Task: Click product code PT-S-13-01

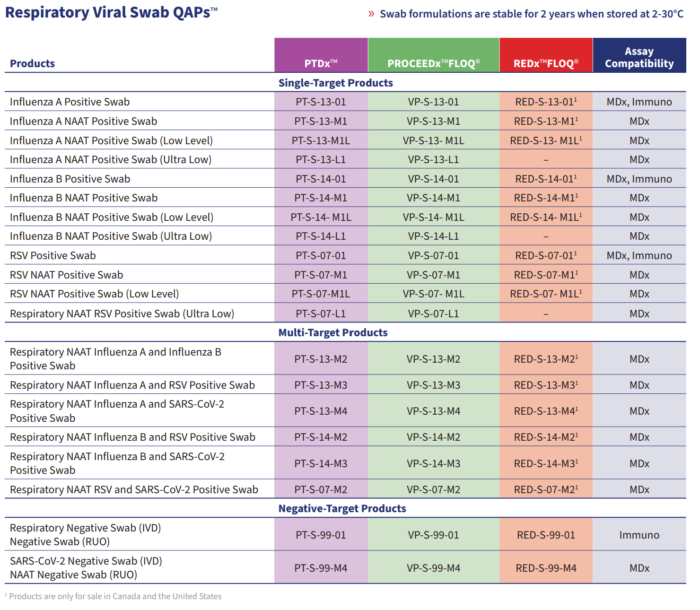Action: 321,102
